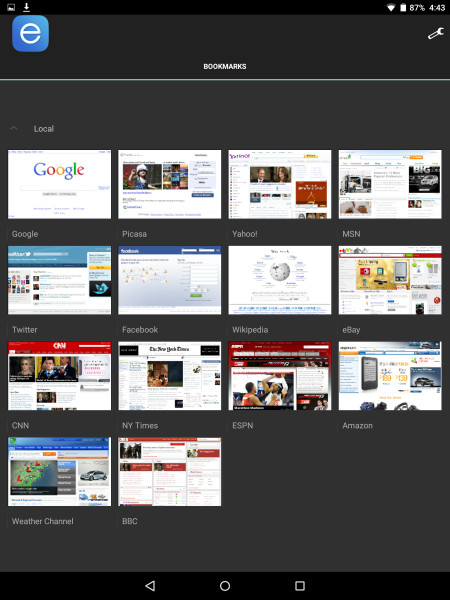Viewport: 450px width, 600px height.
Task: Open the ESPN bookmark thumbnail
Action: point(280,376)
